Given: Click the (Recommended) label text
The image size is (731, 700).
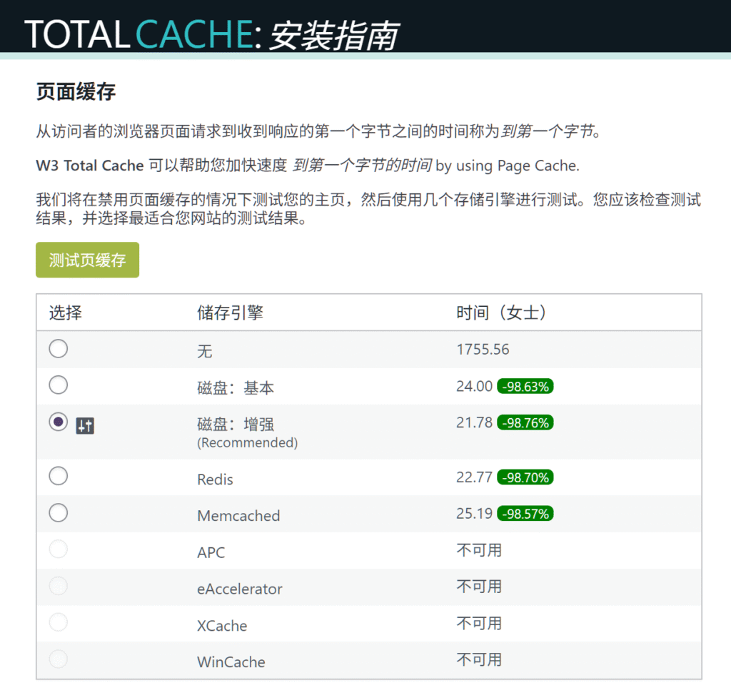Looking at the screenshot, I should coord(247,443).
